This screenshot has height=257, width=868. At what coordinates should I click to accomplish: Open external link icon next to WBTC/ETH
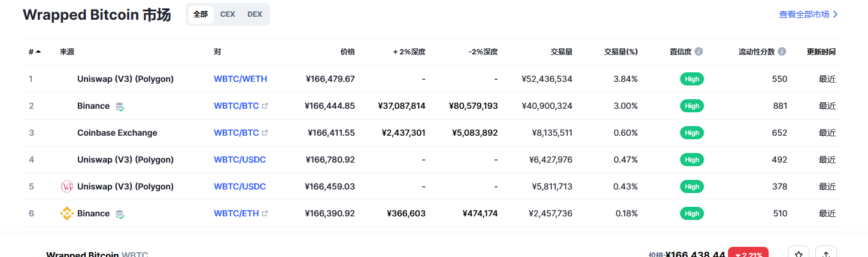coord(265,213)
